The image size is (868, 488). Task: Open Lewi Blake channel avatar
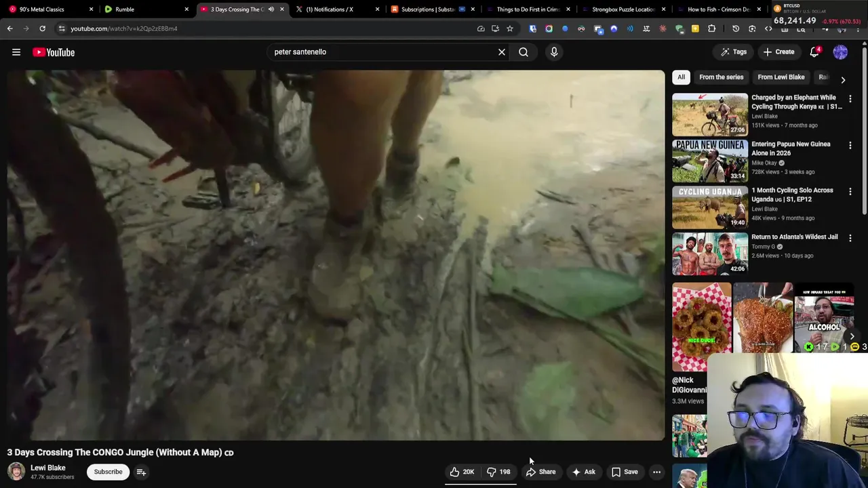pyautogui.click(x=16, y=472)
